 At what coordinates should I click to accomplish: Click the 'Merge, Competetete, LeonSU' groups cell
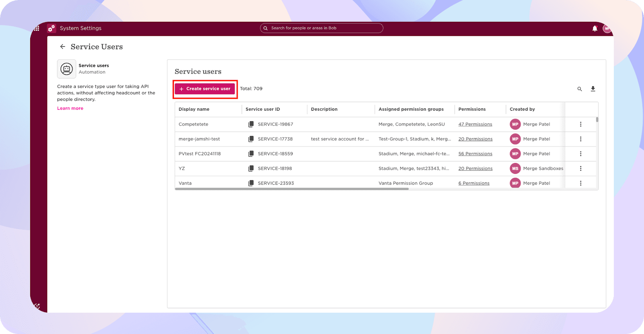(412, 124)
